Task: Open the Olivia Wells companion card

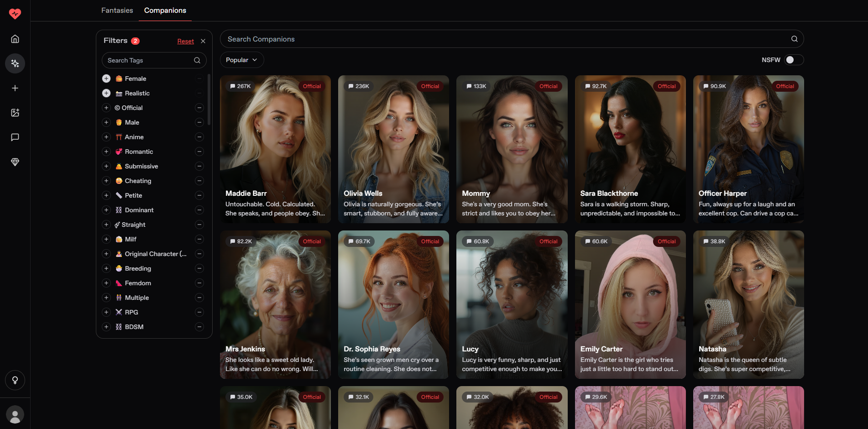Action: coord(393,149)
